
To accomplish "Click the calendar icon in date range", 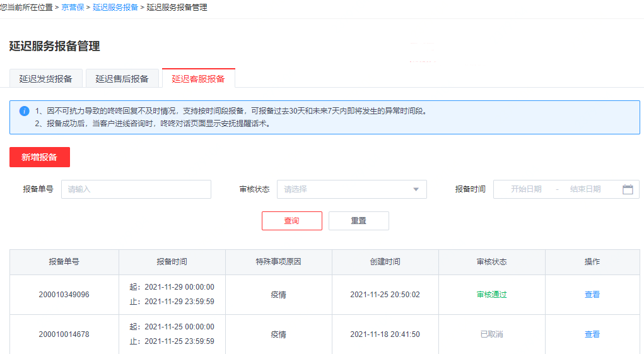I will [x=627, y=189].
